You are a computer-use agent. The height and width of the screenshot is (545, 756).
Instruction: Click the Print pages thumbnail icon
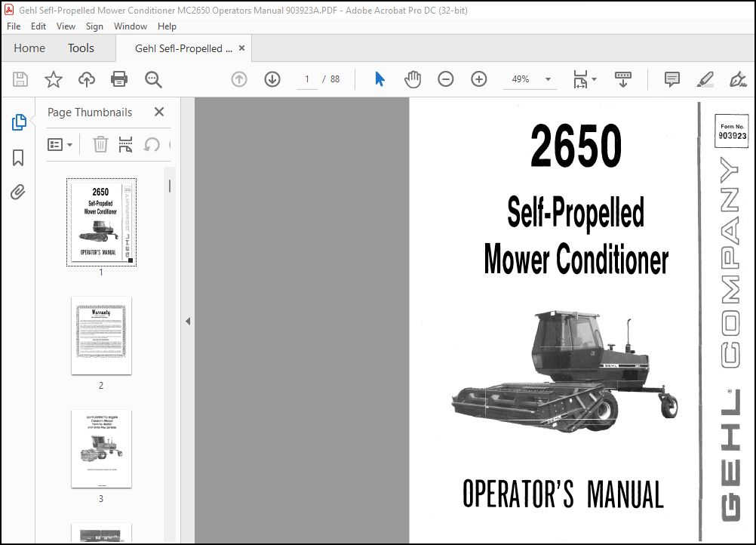pyautogui.click(x=125, y=144)
